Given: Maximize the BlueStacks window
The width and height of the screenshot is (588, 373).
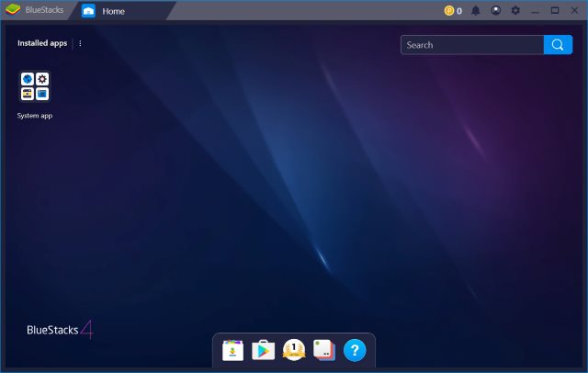Looking at the screenshot, I should tap(555, 11).
